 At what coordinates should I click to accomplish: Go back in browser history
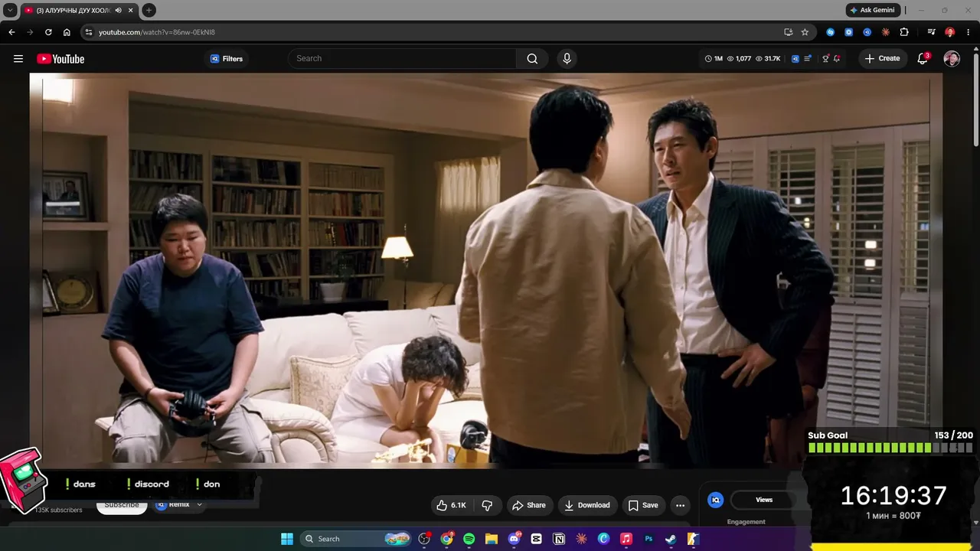click(11, 32)
